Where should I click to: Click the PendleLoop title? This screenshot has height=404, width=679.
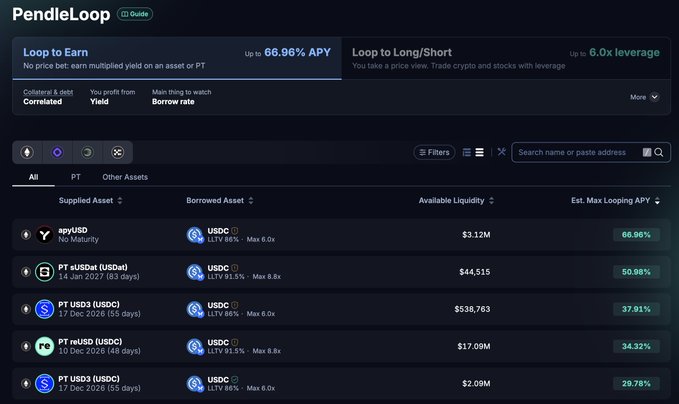click(61, 14)
